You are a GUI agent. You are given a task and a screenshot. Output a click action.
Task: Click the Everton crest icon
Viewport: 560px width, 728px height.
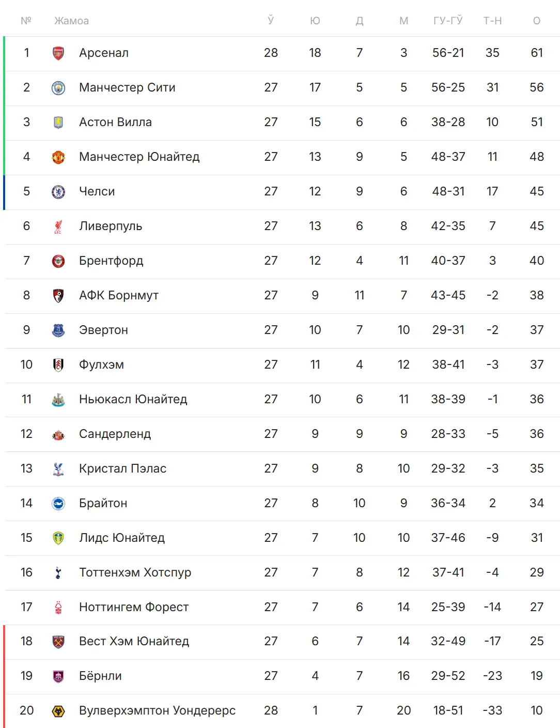point(58,330)
